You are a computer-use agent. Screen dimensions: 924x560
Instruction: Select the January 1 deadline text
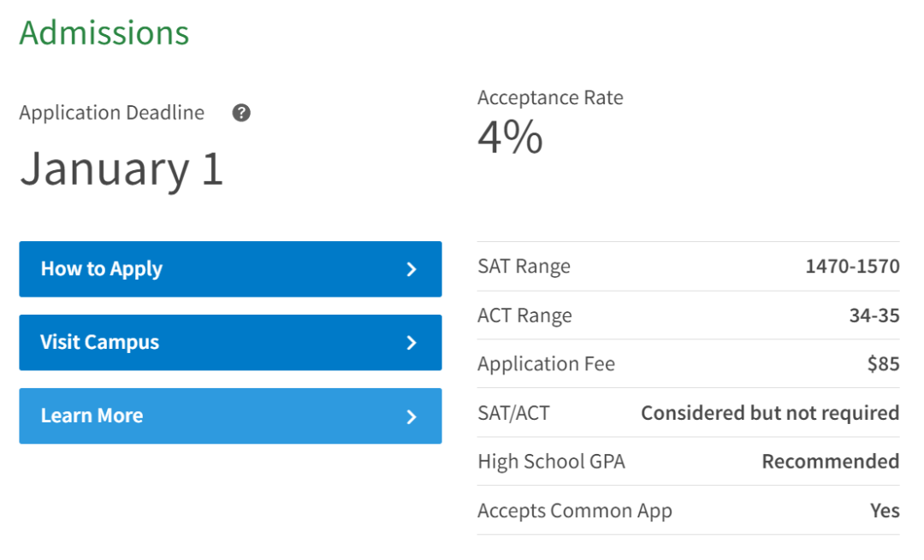121,168
